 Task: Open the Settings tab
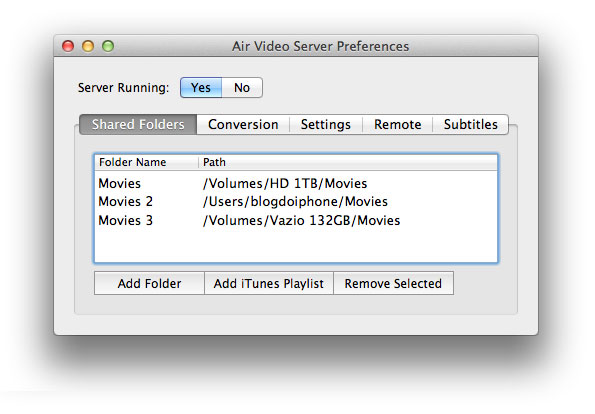click(326, 124)
